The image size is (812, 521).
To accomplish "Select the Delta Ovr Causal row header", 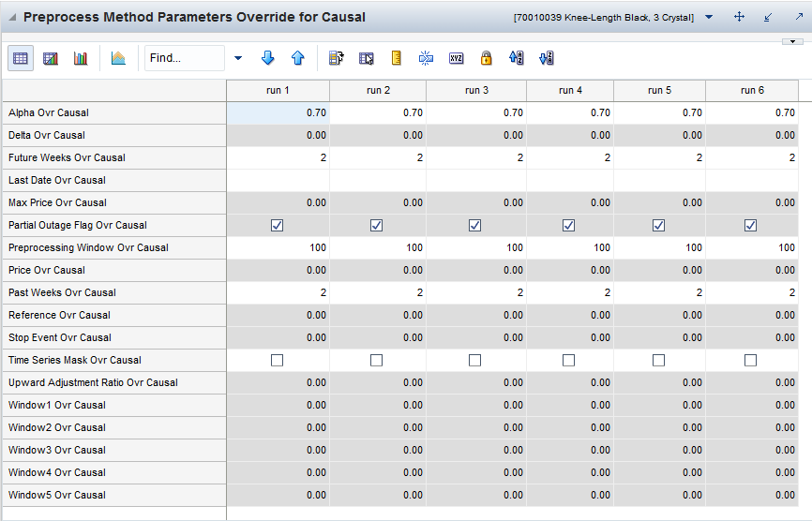I will (x=114, y=136).
